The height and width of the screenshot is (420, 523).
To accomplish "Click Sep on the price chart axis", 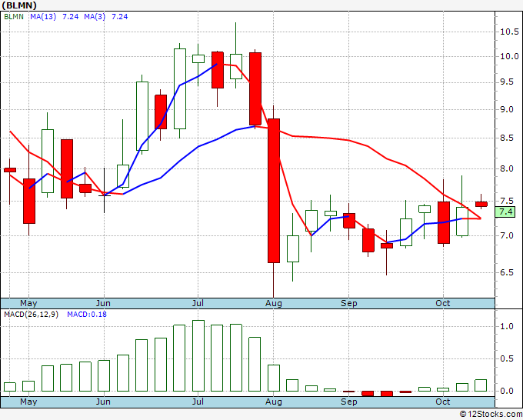I will click(x=349, y=303).
